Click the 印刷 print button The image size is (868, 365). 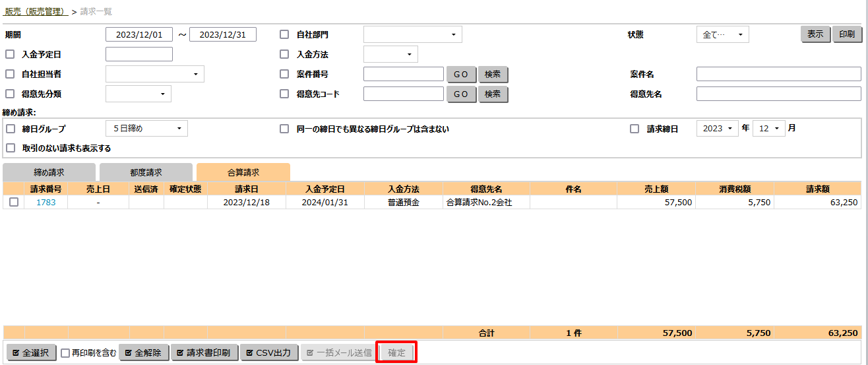coord(847,34)
